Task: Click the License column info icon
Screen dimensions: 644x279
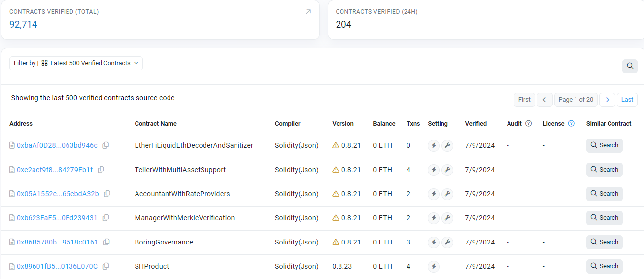Action: pos(571,124)
